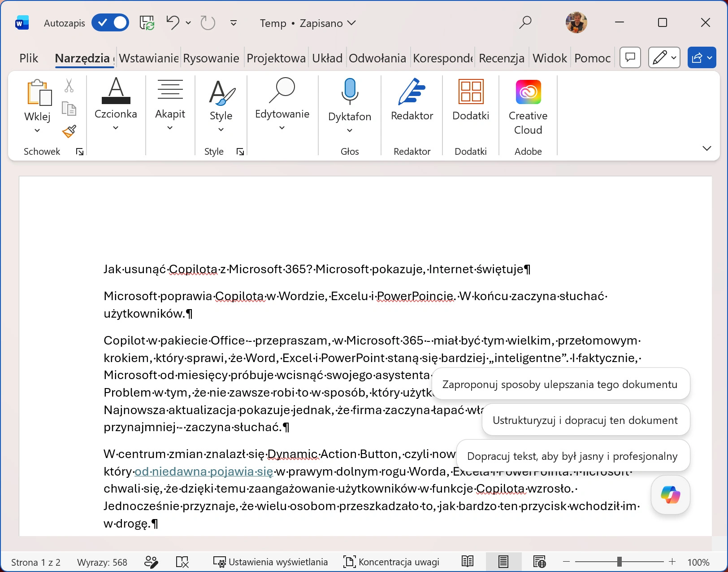The height and width of the screenshot is (572, 728).
Task: Switch to the Rysowanie tab
Action: [x=211, y=58]
